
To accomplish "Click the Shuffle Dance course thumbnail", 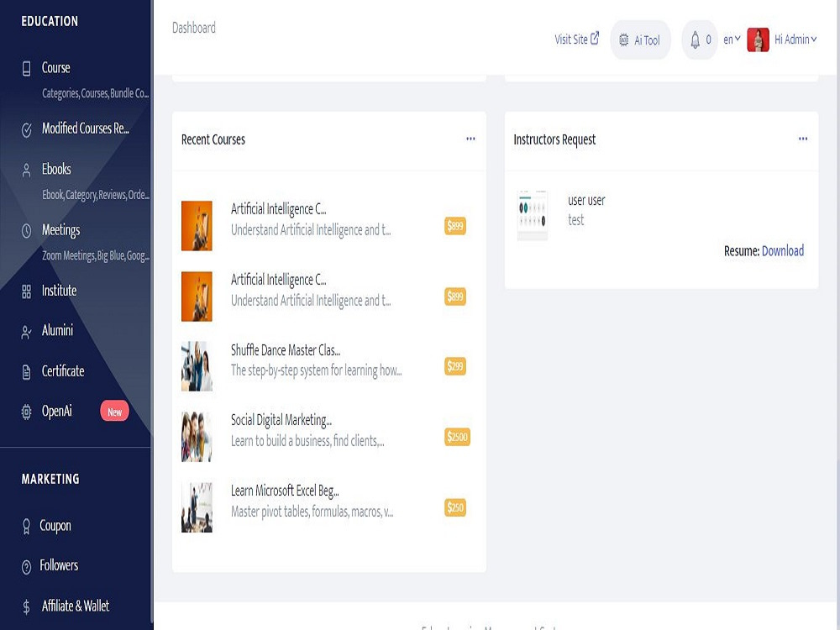I will 197,366.
